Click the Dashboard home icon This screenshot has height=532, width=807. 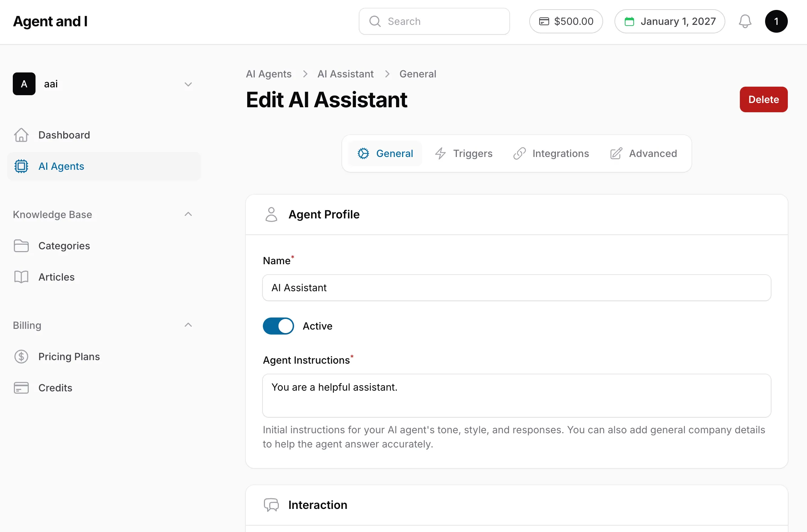point(21,135)
